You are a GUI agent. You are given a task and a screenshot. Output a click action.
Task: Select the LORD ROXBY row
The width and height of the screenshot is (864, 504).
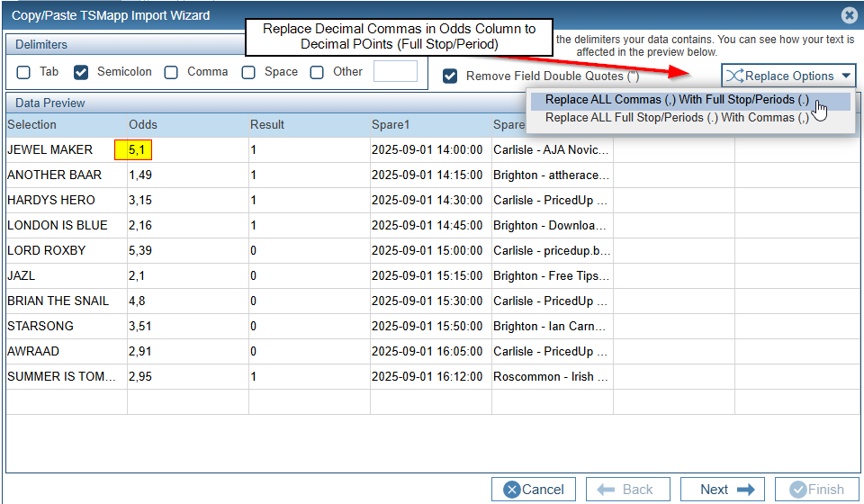pyautogui.click(x=47, y=250)
